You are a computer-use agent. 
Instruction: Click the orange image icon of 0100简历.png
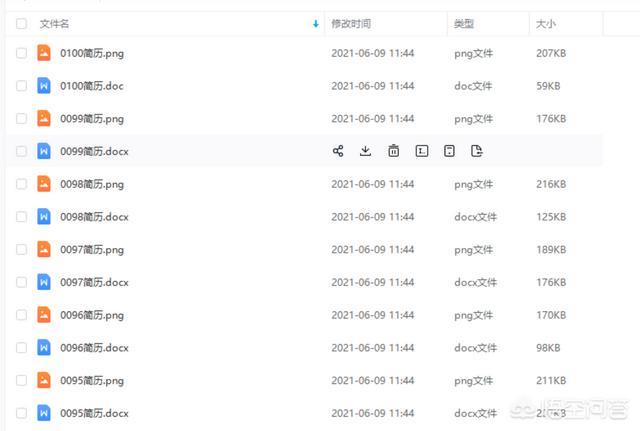[x=44, y=53]
